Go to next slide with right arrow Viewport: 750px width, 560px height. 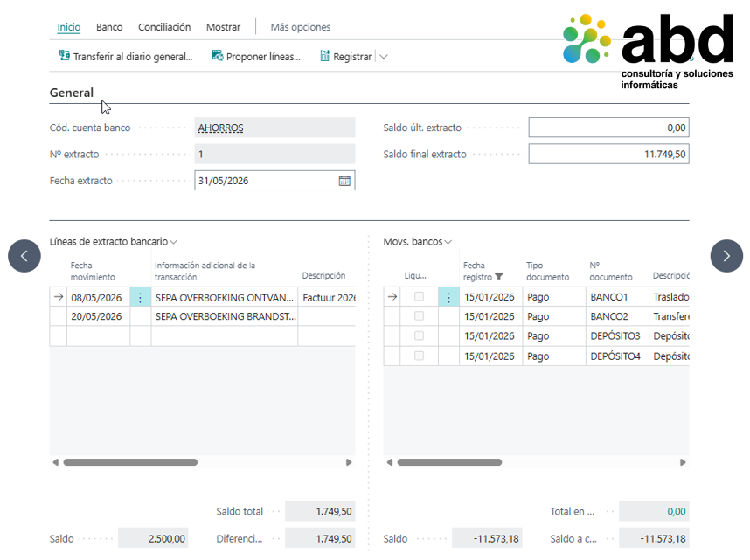pyautogui.click(x=726, y=256)
